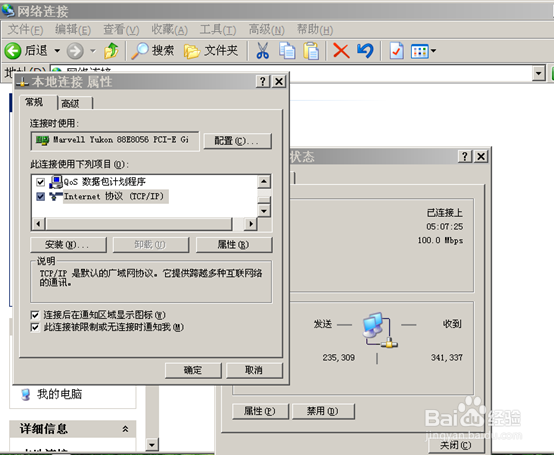Switch to 常规 tab

coord(38,102)
